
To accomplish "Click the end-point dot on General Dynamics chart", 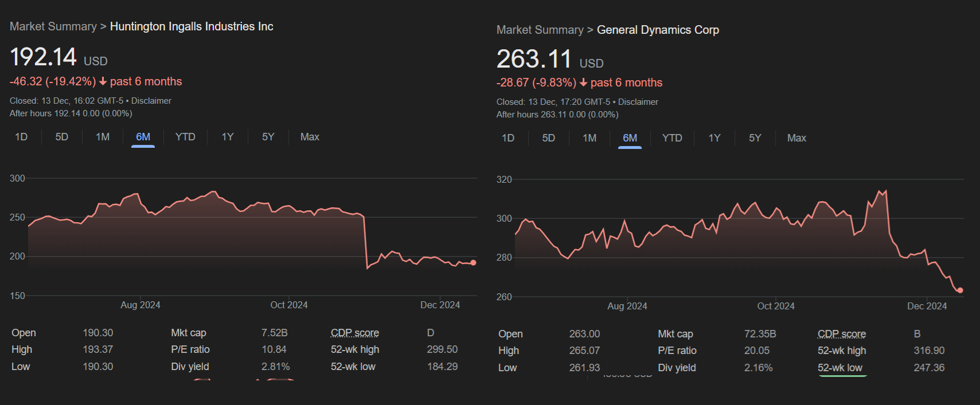I will click(960, 290).
